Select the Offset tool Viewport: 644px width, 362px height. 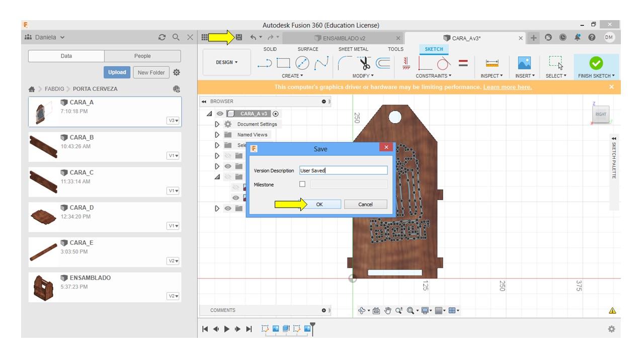(x=383, y=63)
